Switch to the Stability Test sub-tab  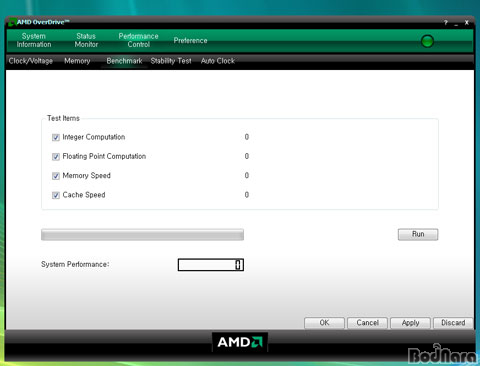[x=171, y=61]
